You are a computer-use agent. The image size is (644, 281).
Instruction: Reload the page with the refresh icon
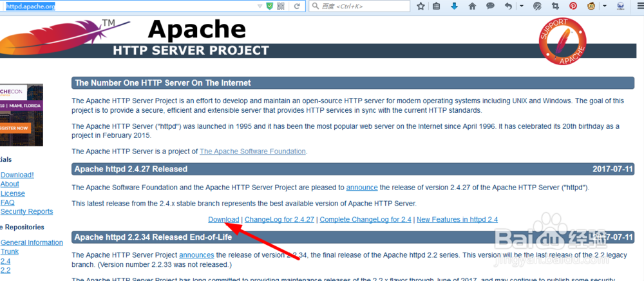(296, 6)
